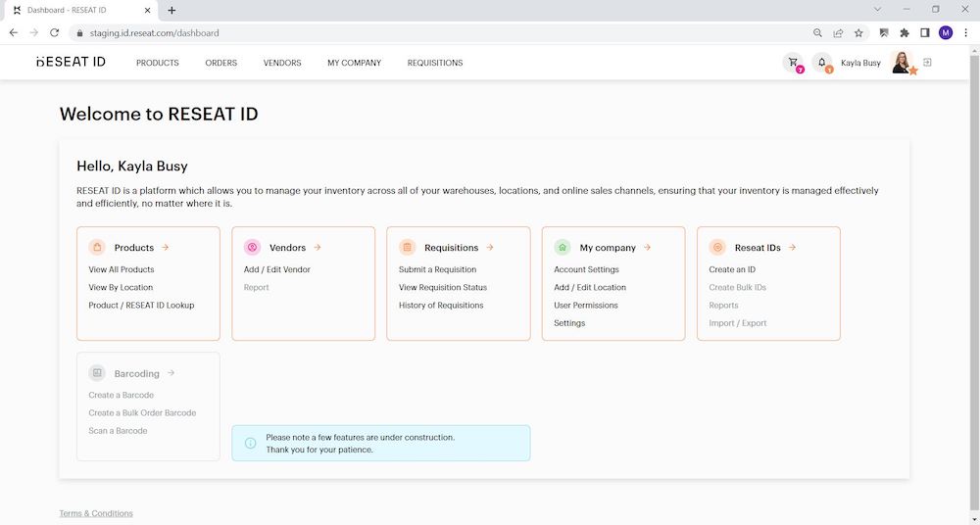Click Create a Bulk Order Barcode
980x525 pixels.
pos(142,413)
